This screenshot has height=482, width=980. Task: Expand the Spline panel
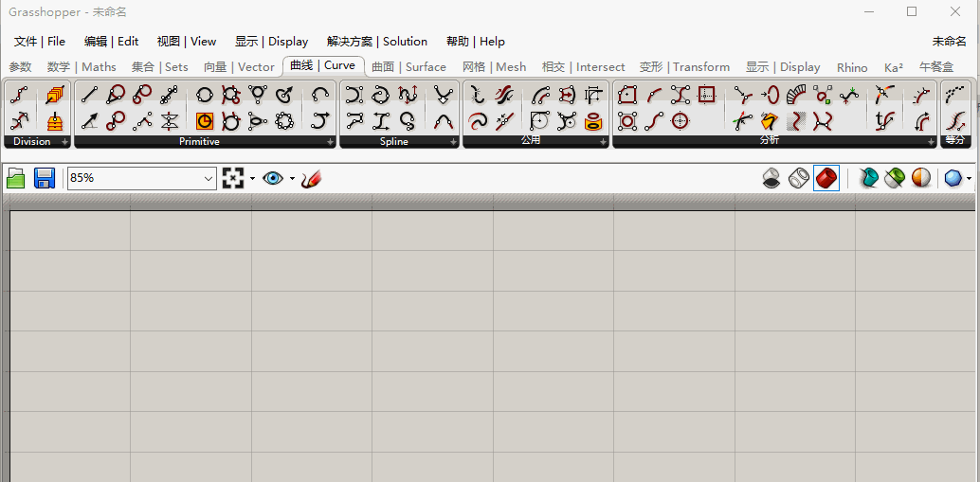tap(454, 142)
